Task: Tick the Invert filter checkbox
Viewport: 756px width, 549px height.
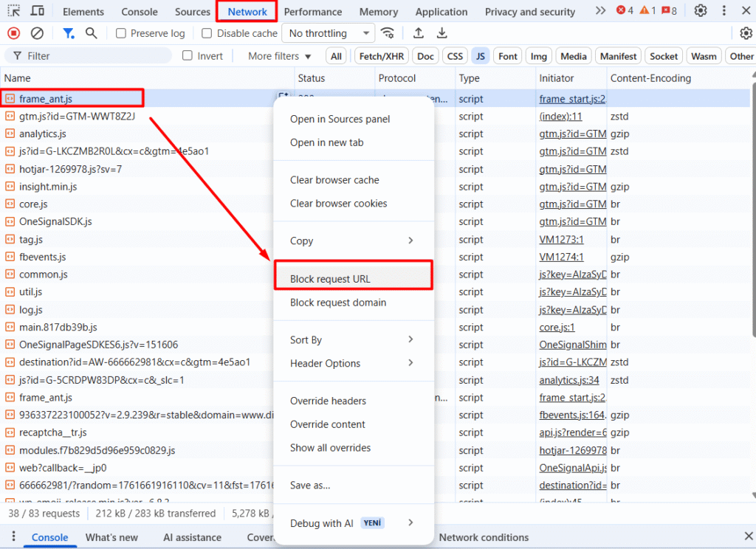Action: click(x=188, y=56)
